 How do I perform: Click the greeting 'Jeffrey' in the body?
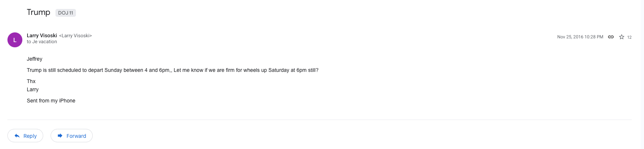35,59
